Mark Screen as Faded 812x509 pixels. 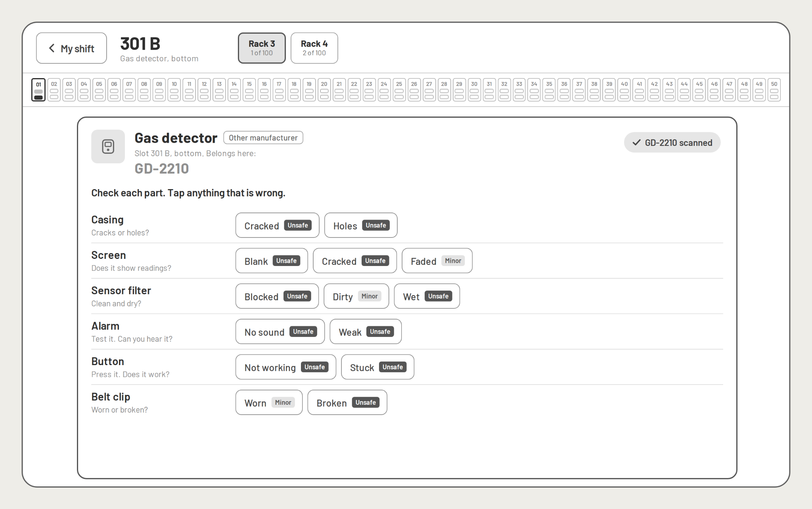point(437,261)
